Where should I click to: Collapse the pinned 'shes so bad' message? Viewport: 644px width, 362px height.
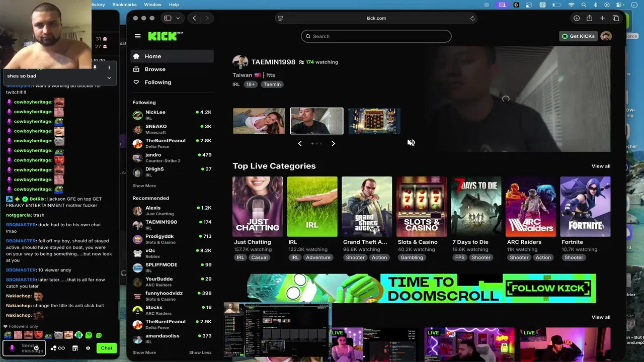109,77
